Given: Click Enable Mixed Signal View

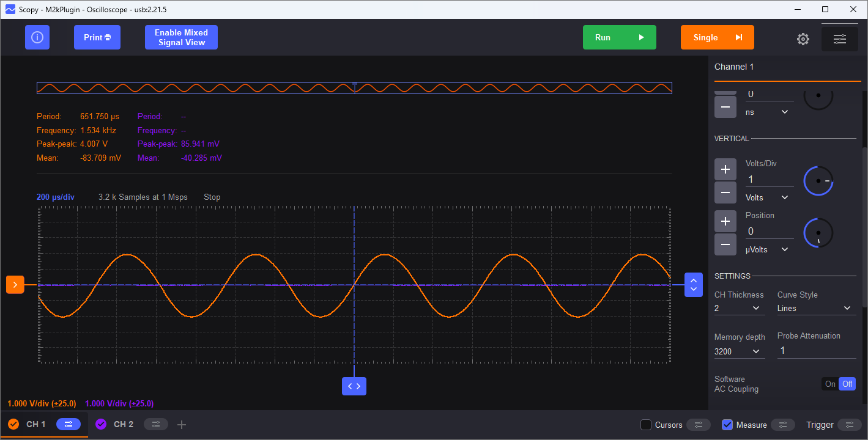Looking at the screenshot, I should click(x=181, y=37).
